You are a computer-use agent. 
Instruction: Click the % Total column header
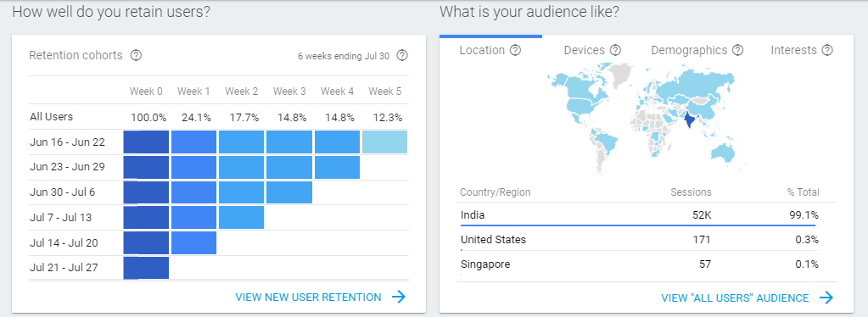803,192
